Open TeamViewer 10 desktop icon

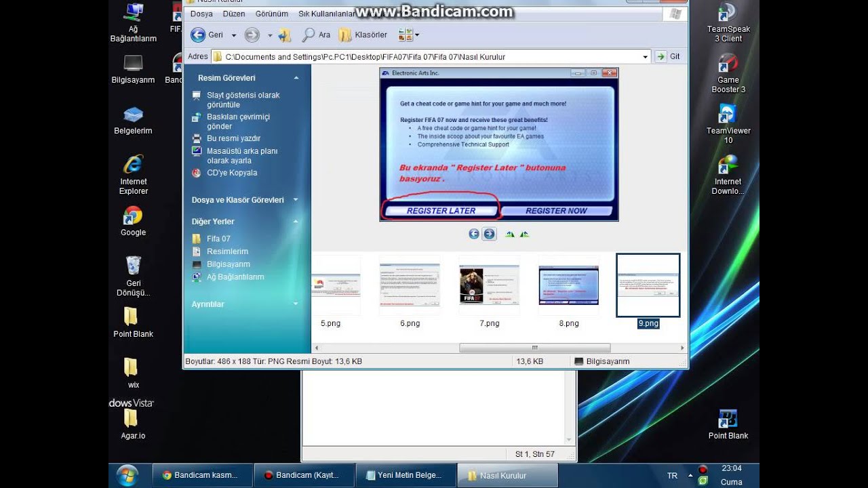click(728, 124)
